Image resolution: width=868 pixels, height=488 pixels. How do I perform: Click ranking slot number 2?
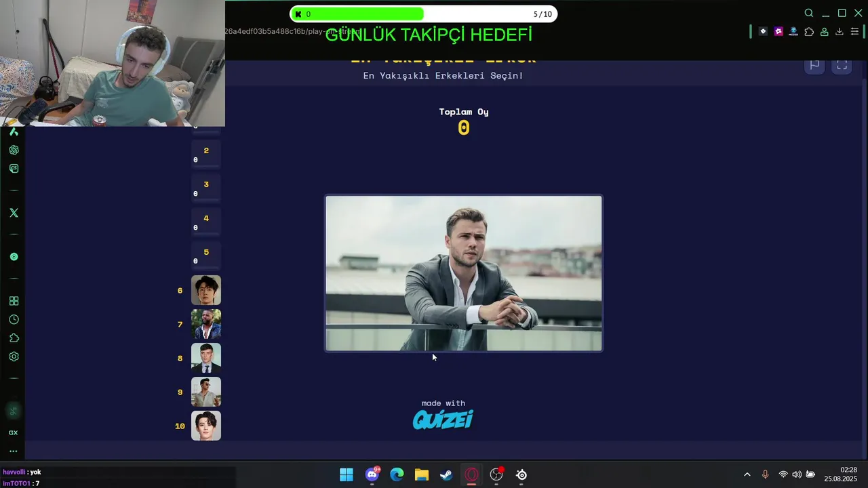206,155
